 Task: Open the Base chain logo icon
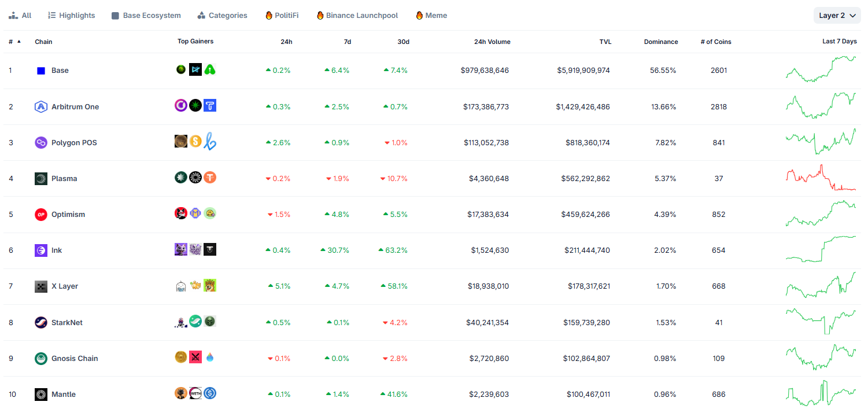coord(41,71)
